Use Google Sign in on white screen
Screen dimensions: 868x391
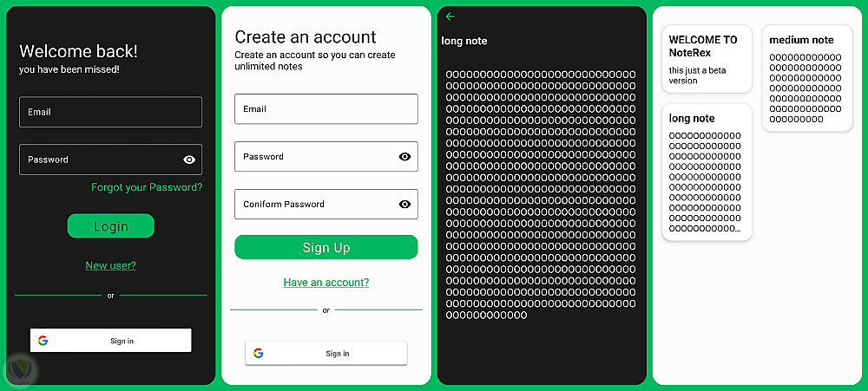coord(326,354)
